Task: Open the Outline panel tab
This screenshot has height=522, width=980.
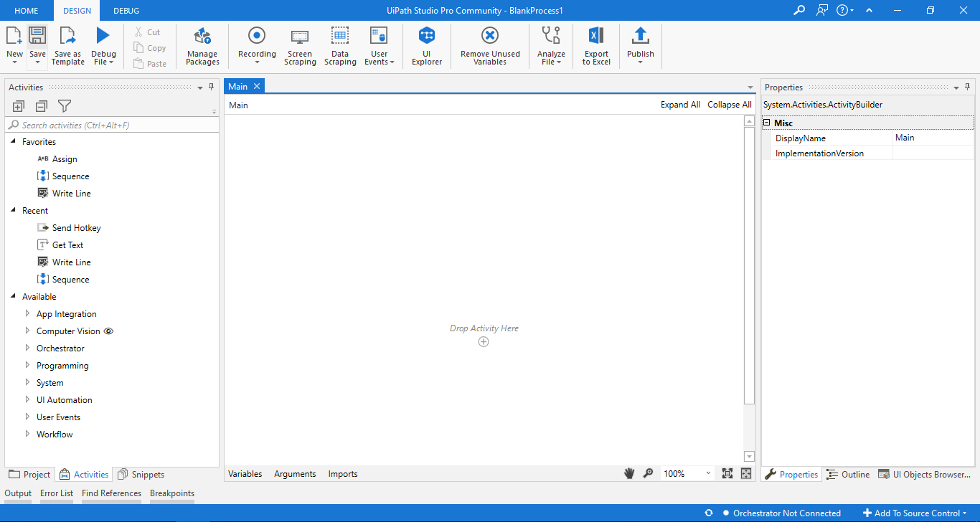Action: click(x=848, y=474)
